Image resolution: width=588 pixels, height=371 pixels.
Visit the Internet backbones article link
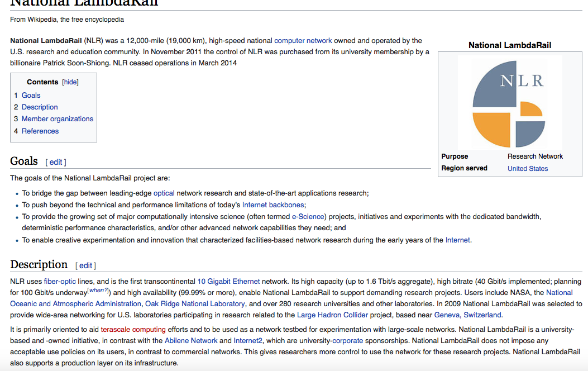(x=273, y=205)
